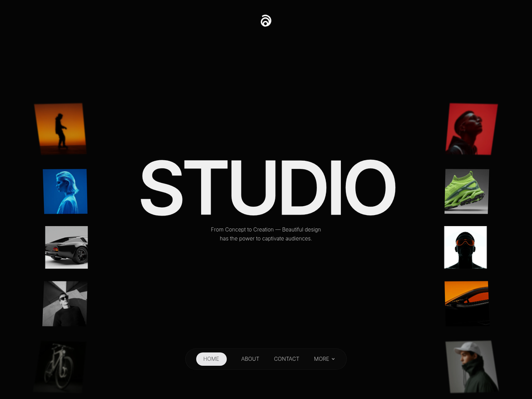Click the large STUDIO headline
532x399 pixels.
pyautogui.click(x=268, y=187)
